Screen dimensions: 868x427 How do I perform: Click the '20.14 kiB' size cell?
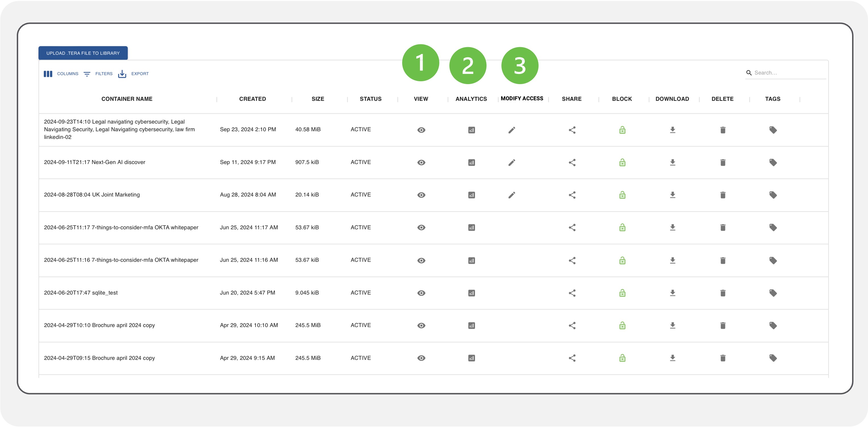[307, 195]
